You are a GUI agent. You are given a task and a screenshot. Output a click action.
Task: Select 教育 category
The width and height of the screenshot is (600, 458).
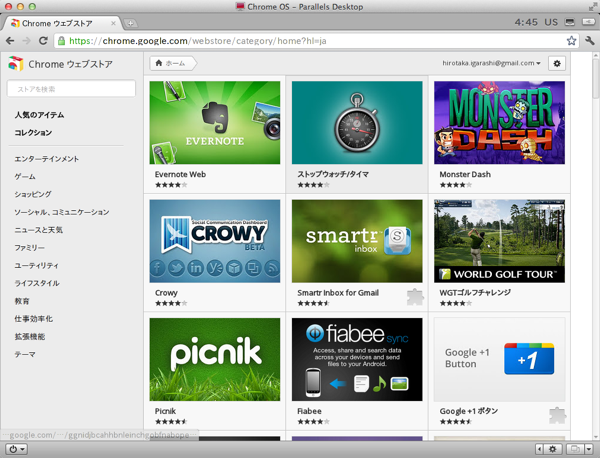tap(22, 301)
